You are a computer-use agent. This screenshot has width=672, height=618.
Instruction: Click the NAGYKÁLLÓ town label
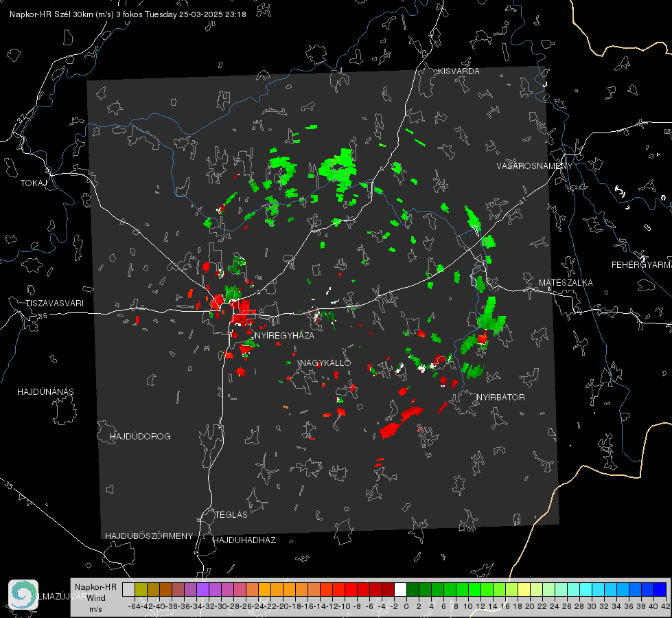coord(325,363)
